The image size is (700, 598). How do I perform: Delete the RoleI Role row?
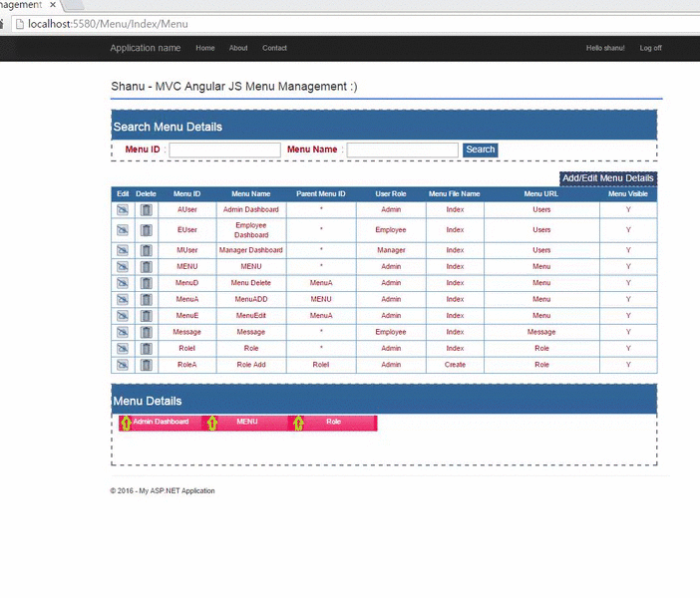(x=146, y=349)
